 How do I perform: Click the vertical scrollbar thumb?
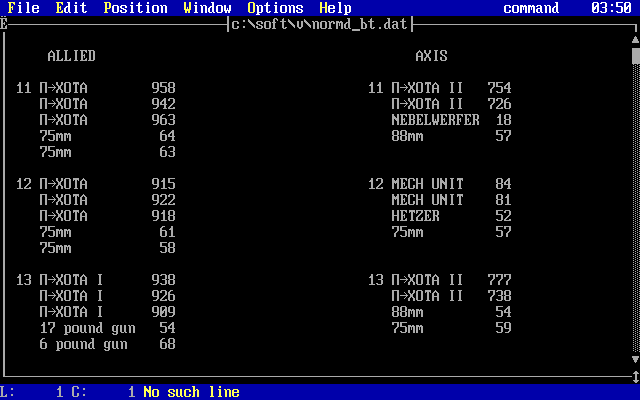636,56
